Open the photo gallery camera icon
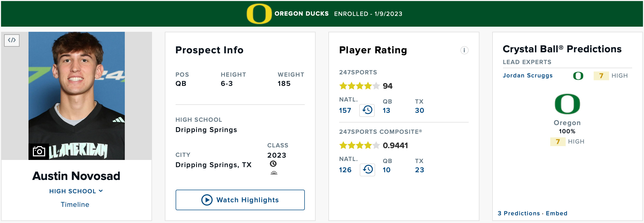The image size is (644, 223). tap(39, 151)
